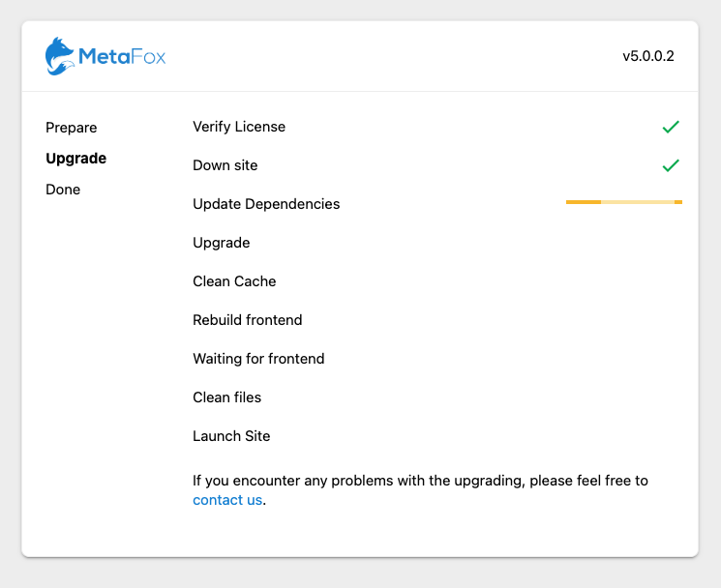Open the contact us link
Screen dimensions: 721x588
point(227,500)
